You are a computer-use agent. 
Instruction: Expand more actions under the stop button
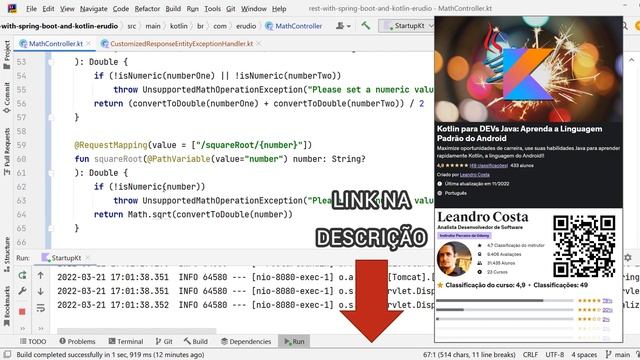(22, 328)
